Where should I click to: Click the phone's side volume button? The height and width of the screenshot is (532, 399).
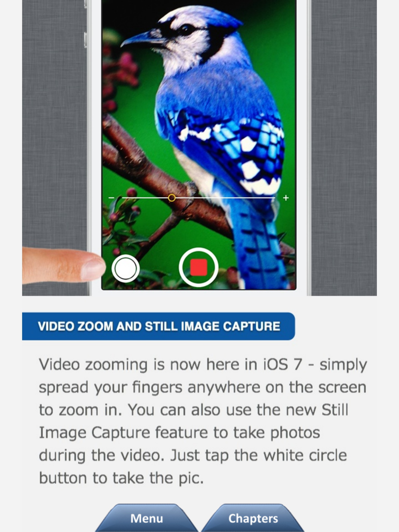point(85,40)
